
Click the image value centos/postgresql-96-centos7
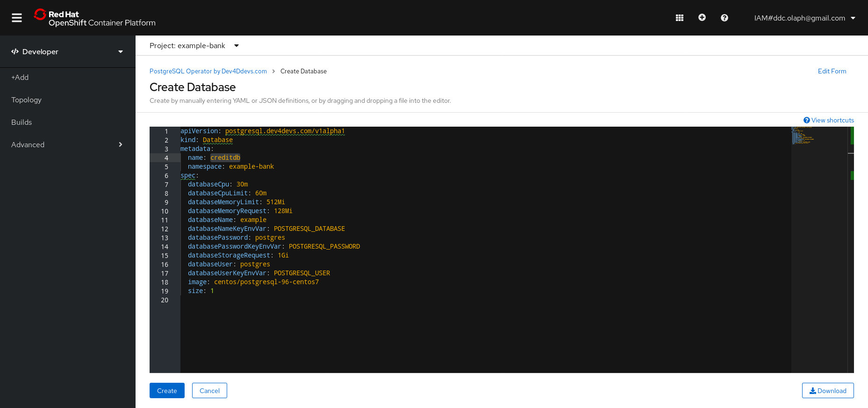(266, 282)
